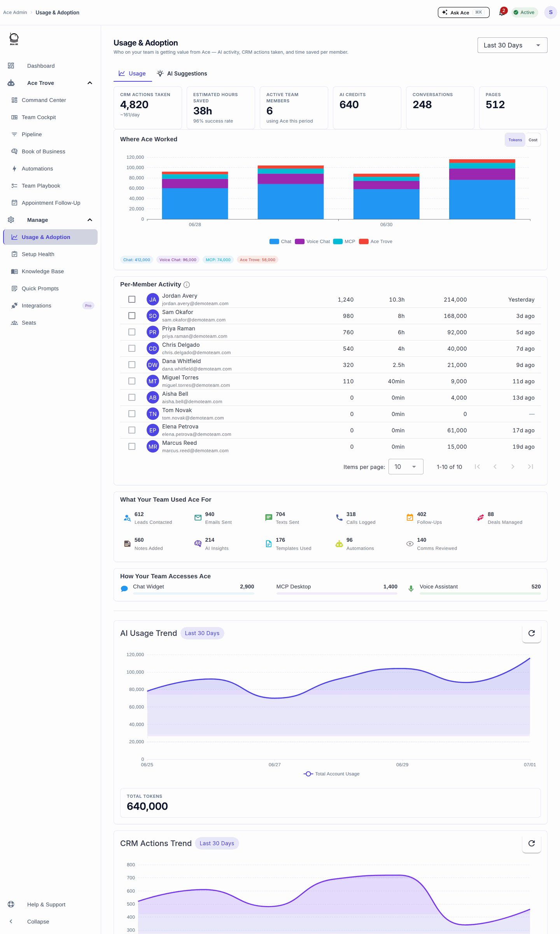This screenshot has height=934, width=560.
Task: Click the Voice Assistant microphone icon
Action: 411,589
